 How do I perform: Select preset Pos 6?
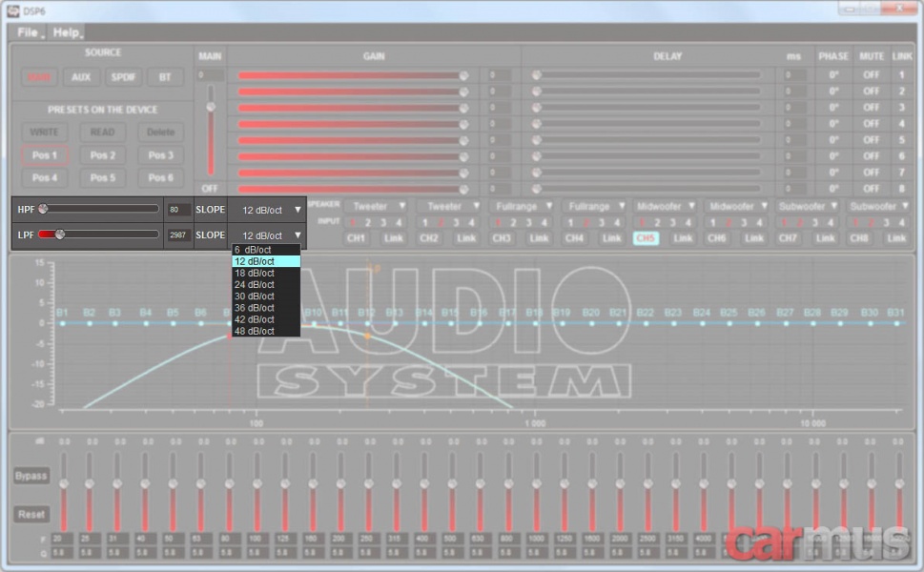tap(161, 178)
